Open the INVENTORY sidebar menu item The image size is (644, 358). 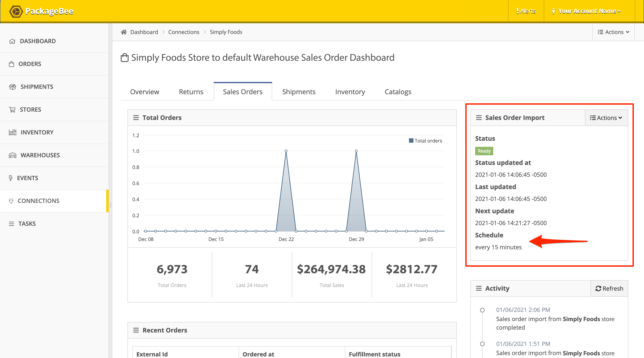point(54,132)
